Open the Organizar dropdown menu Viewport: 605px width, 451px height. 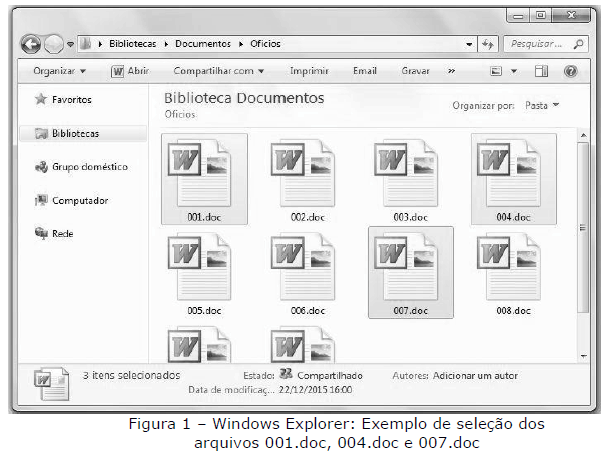point(59,72)
